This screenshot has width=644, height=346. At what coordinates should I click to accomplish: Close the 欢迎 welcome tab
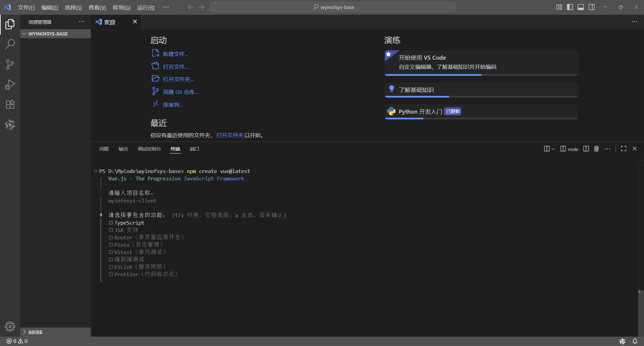[x=135, y=22]
